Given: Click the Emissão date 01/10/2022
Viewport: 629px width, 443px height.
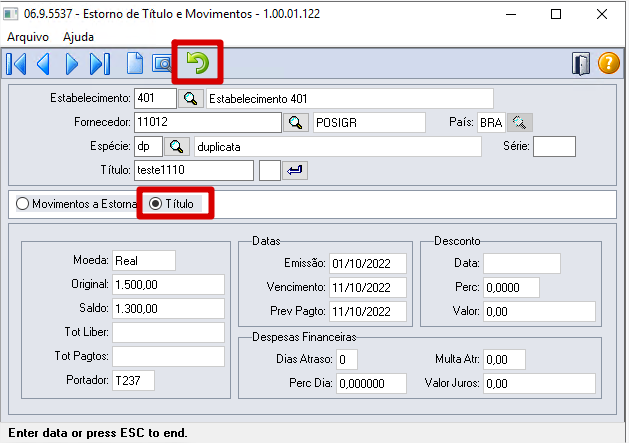Looking at the screenshot, I should [x=368, y=264].
